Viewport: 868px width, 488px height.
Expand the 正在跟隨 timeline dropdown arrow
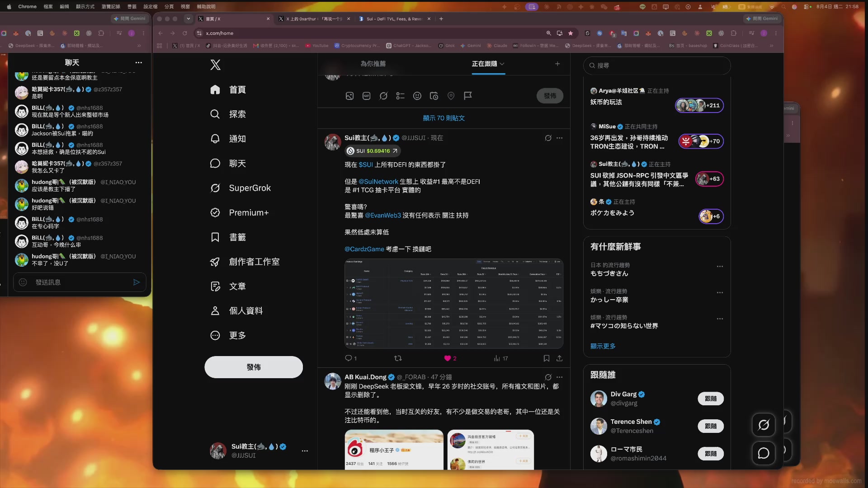point(502,64)
